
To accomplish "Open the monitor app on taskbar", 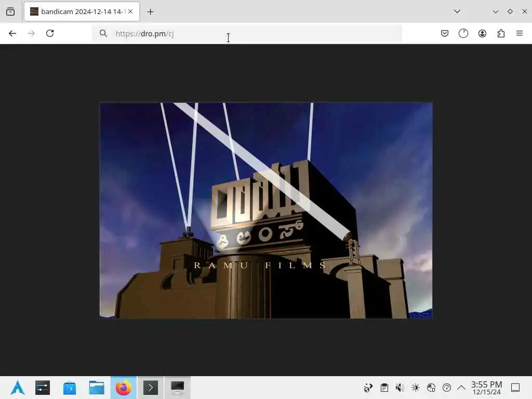I will (x=178, y=388).
